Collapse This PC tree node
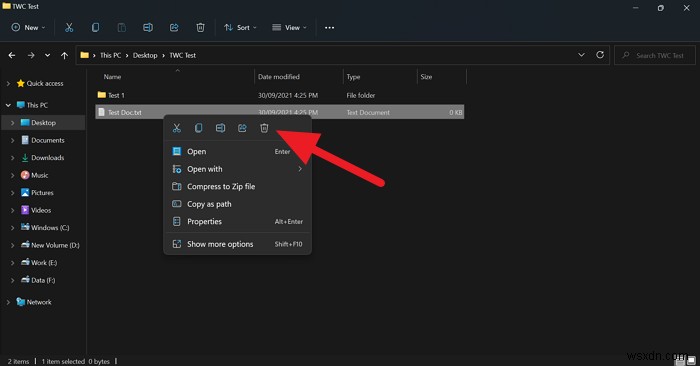The width and height of the screenshot is (700, 366). point(8,105)
